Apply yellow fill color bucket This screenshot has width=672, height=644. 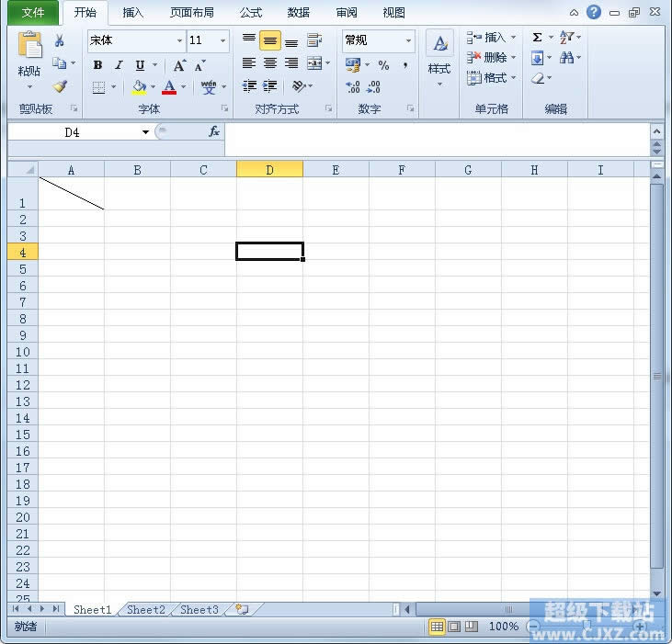point(140,87)
